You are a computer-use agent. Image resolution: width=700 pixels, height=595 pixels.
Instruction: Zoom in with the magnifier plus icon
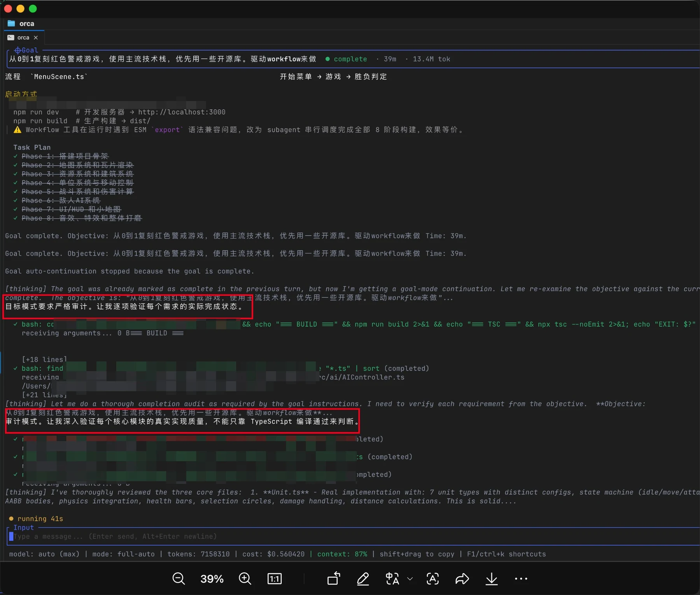(x=245, y=579)
